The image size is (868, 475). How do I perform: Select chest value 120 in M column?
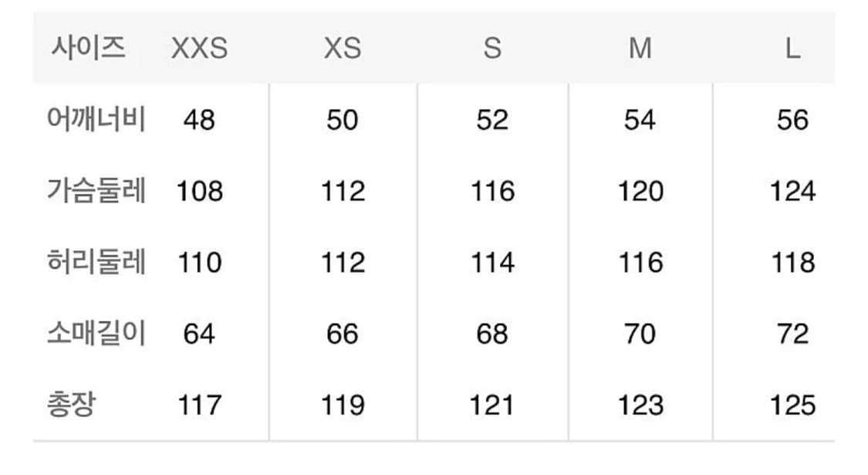click(640, 191)
